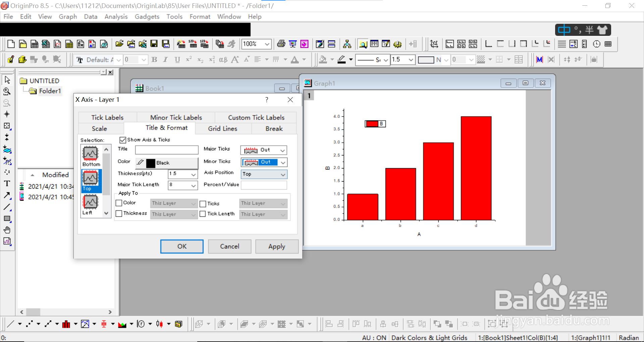The image size is (644, 342).
Task: Click the Line plot icon in bottom toolbar
Action: [11, 324]
